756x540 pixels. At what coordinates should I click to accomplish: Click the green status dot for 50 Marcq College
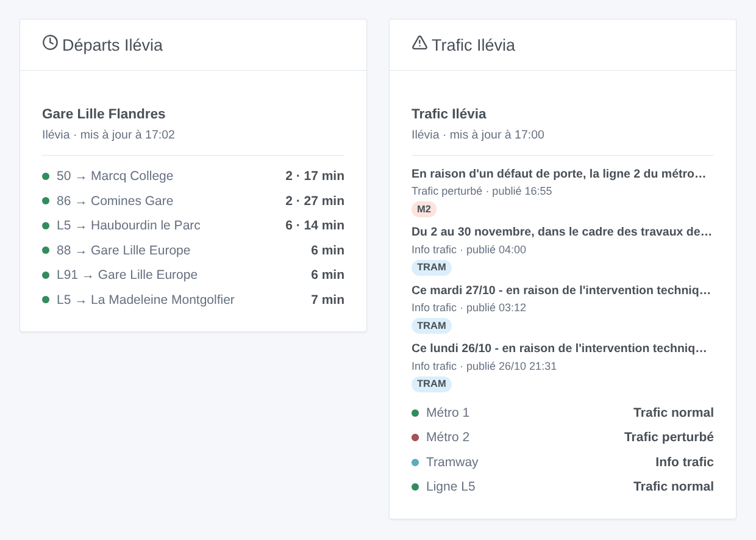46,176
